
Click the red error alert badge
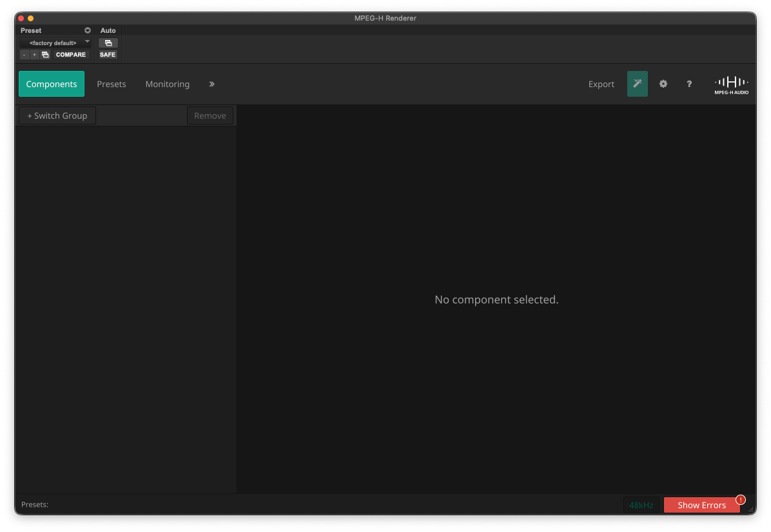pyautogui.click(x=741, y=500)
